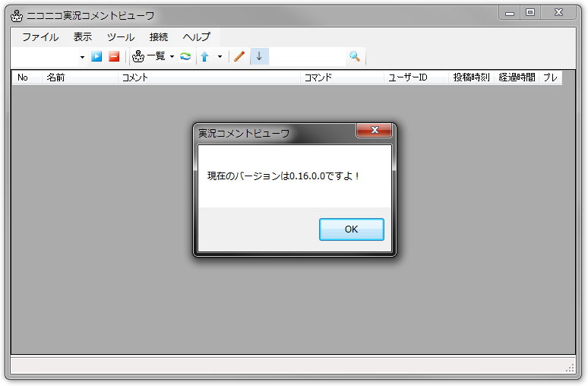This screenshot has width=588, height=386.
Task: Click the red stop disconnect icon
Action: pos(114,56)
